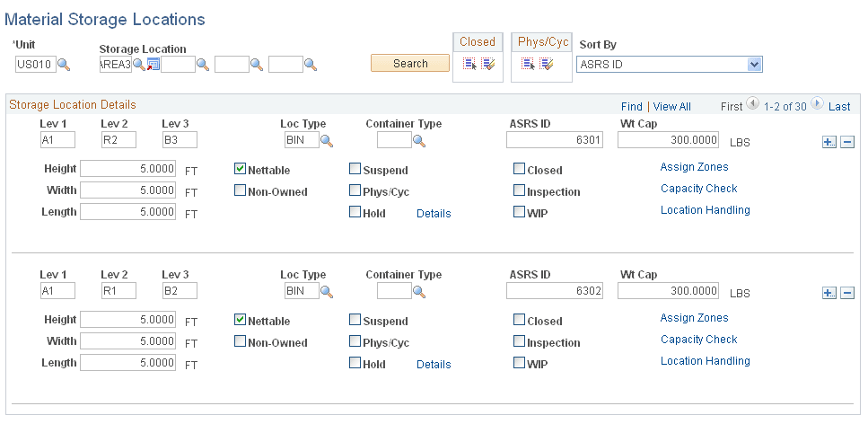
Task: Jump to the Last page link
Action: [x=839, y=106]
